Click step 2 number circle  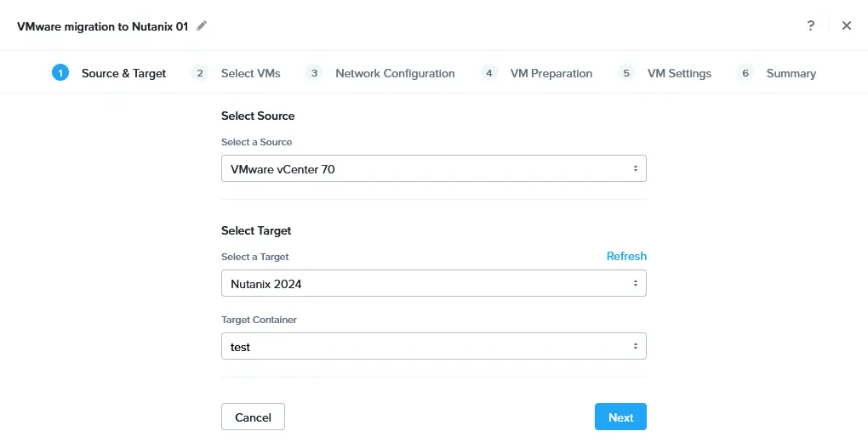point(200,73)
